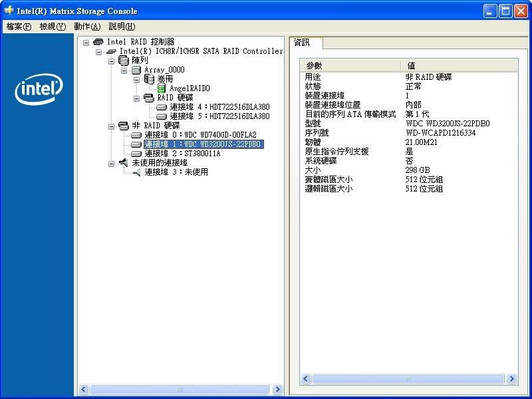Click the size value 298 GB
This screenshot has height=399, width=532.
coord(418,170)
